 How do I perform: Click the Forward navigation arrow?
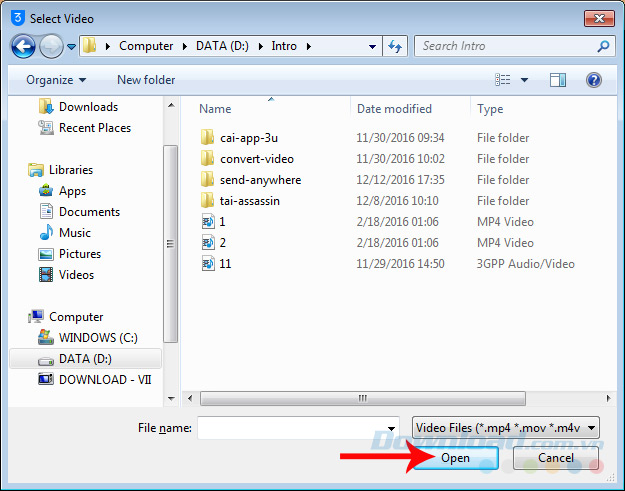[51, 47]
